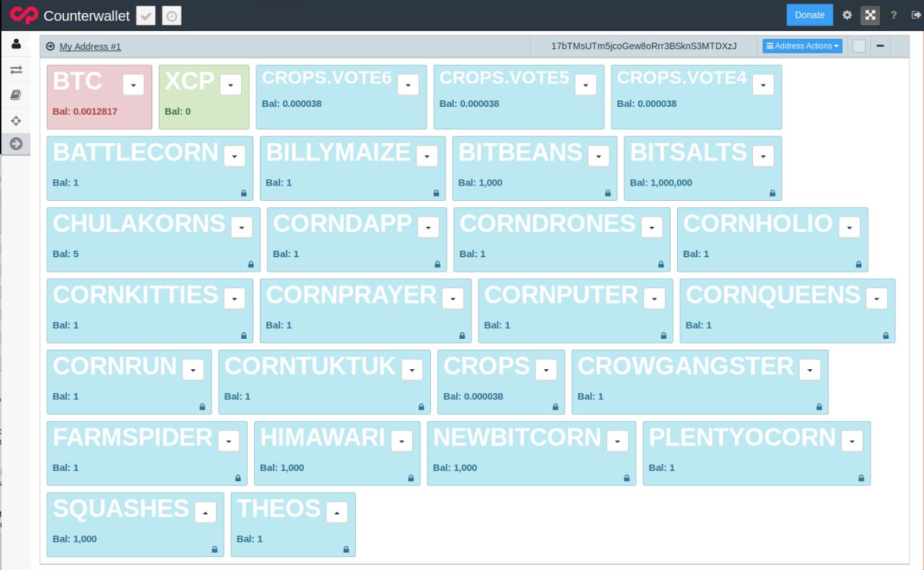Open the FARMSPIDER dropdown arrow
Viewport: 924px width, 570px height.
pyautogui.click(x=228, y=441)
